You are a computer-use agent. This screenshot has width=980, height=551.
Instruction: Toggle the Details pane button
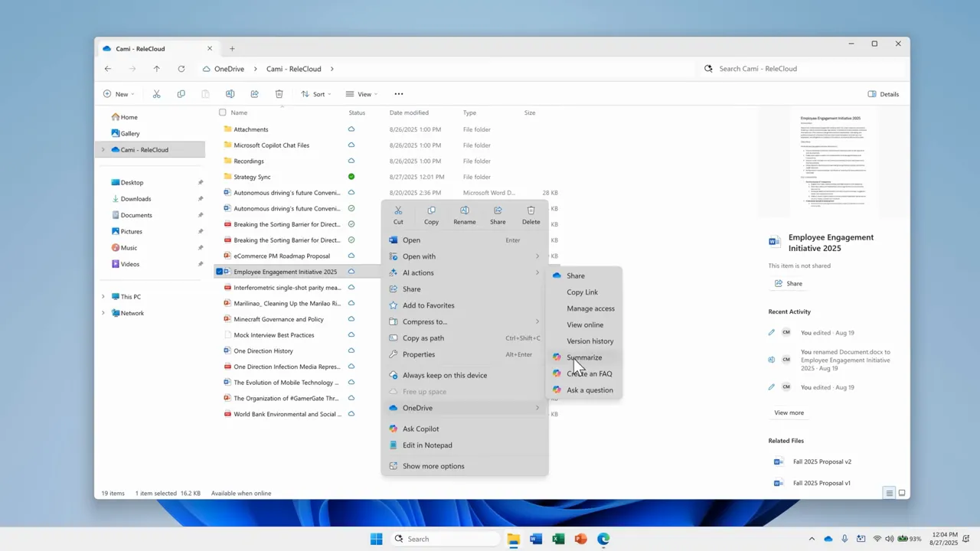(x=884, y=94)
